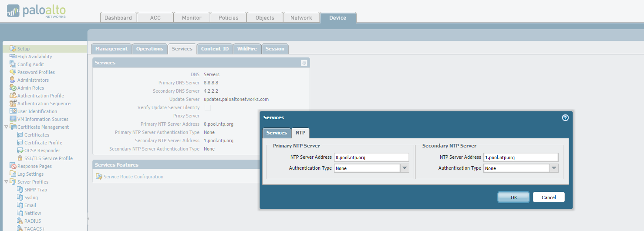Switch to the Management sub-tab
Image resolution: width=644 pixels, height=231 pixels.
tap(111, 49)
